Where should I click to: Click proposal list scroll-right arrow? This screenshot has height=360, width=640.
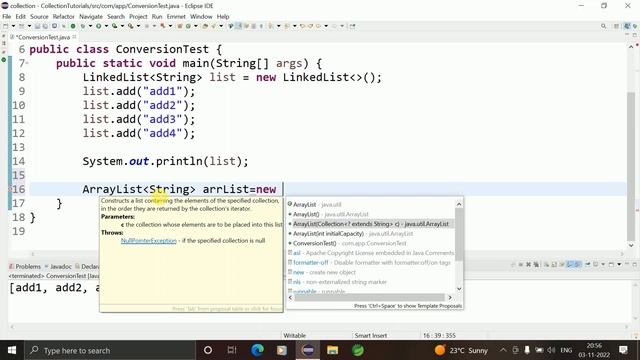[x=450, y=298]
